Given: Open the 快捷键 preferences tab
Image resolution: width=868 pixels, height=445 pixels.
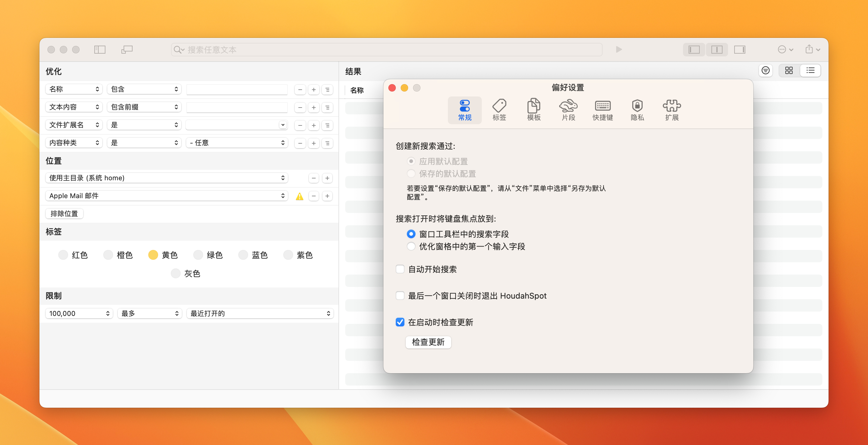Looking at the screenshot, I should [x=603, y=110].
